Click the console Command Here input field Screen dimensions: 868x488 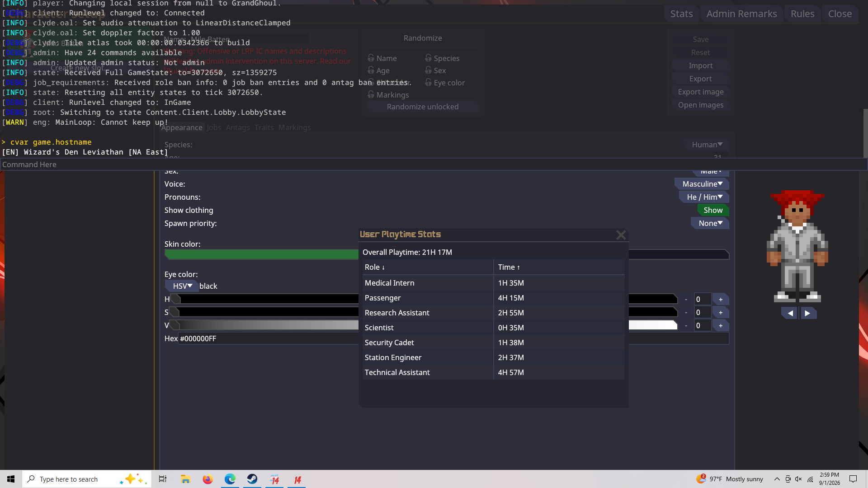click(x=433, y=164)
